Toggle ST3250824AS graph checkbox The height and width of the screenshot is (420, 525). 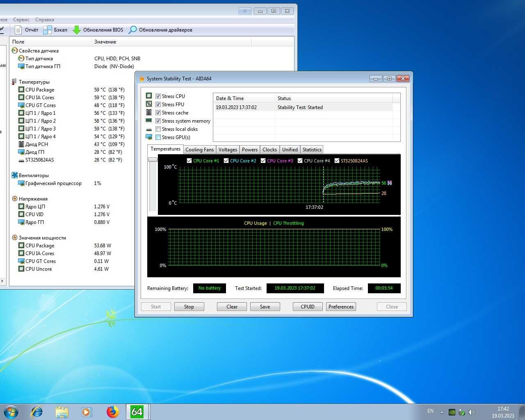pyautogui.click(x=337, y=161)
